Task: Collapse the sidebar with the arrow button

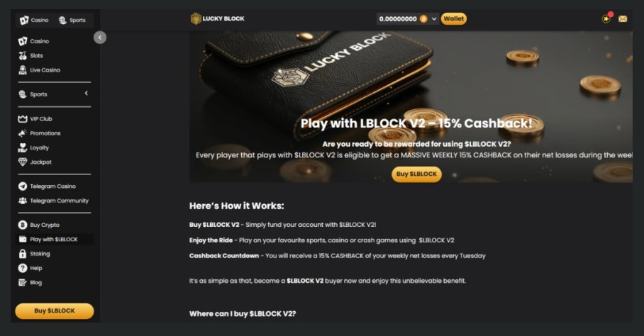Action: tap(100, 38)
